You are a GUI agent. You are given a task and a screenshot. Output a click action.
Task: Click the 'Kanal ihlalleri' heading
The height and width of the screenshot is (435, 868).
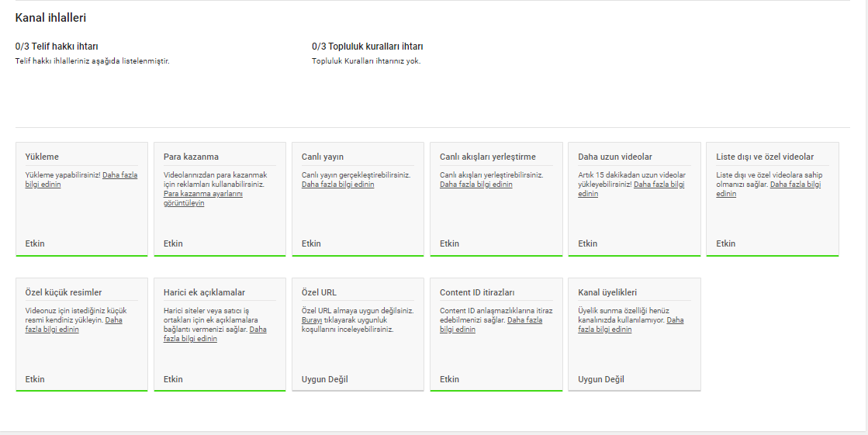(x=50, y=17)
